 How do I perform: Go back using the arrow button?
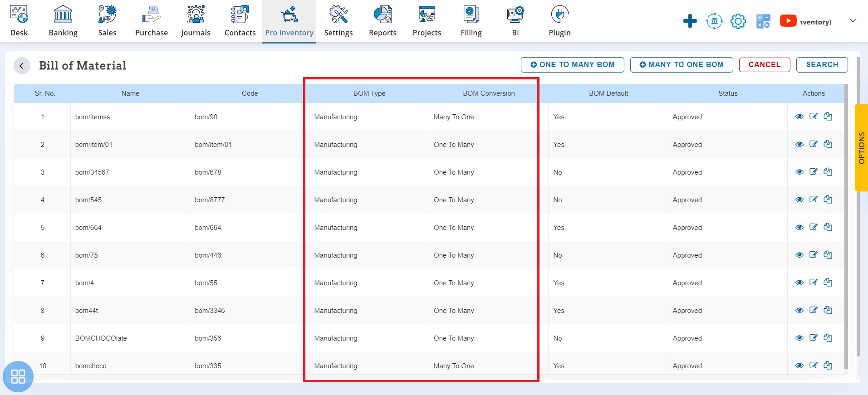coord(22,66)
